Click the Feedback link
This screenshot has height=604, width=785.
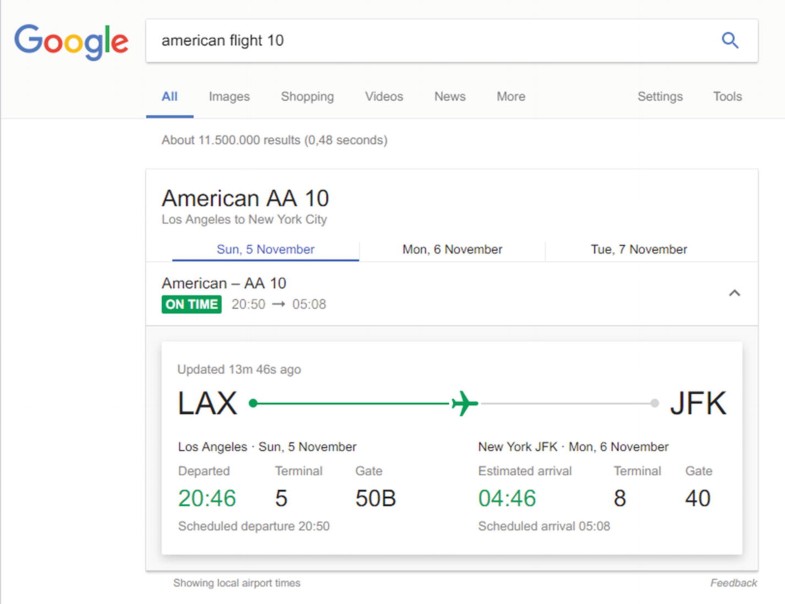pyautogui.click(x=733, y=583)
